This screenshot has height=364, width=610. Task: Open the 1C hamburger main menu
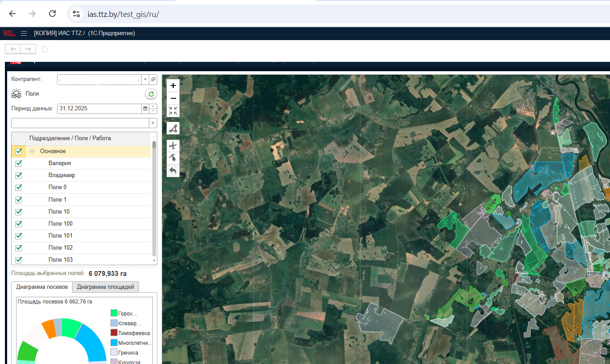(24, 33)
